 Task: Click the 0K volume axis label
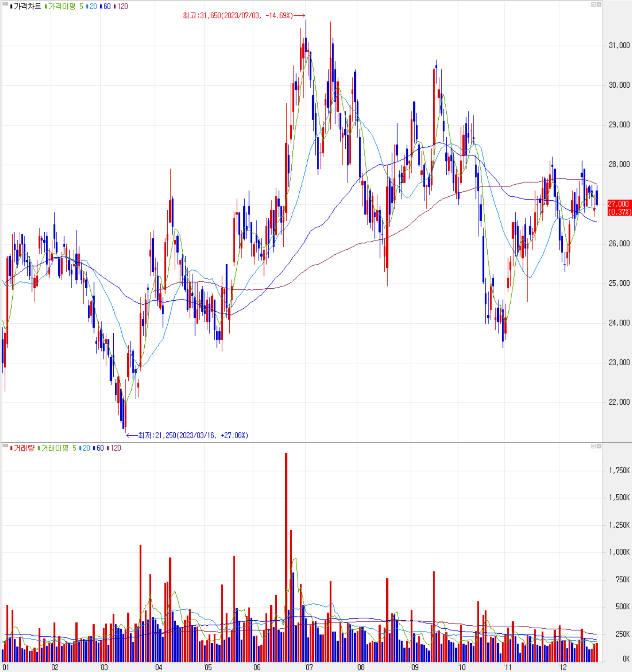point(626,659)
